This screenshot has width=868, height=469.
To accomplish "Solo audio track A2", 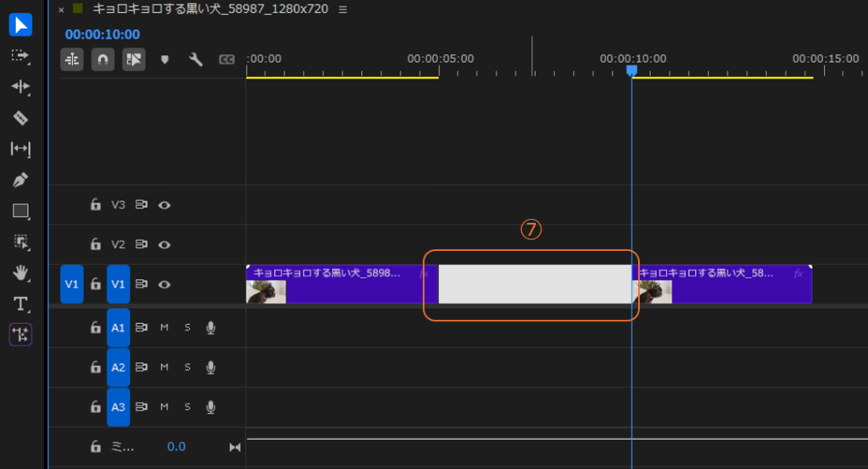I will point(187,367).
